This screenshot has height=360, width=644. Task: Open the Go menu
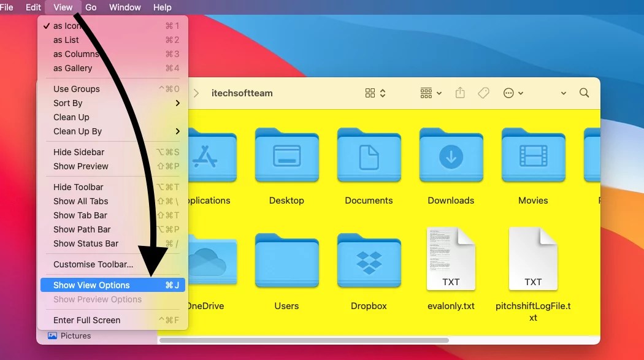click(91, 7)
